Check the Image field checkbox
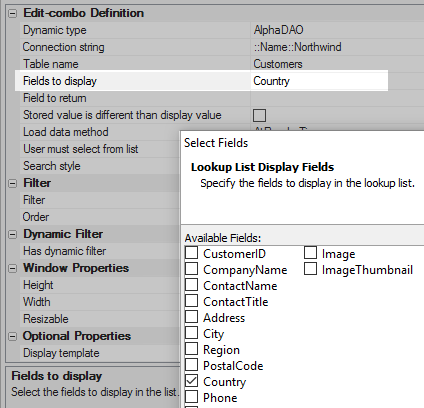 click(310, 253)
